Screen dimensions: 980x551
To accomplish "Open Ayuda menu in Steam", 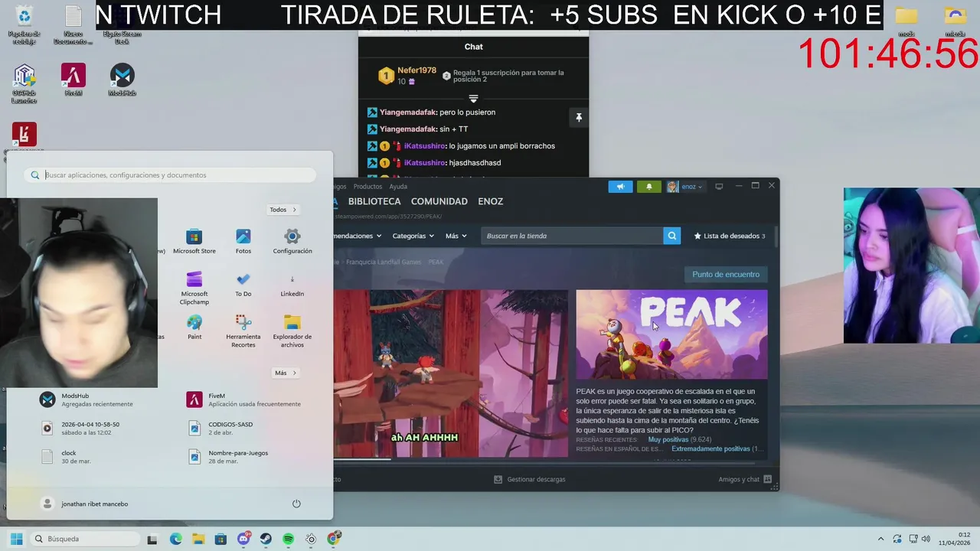I will [398, 187].
